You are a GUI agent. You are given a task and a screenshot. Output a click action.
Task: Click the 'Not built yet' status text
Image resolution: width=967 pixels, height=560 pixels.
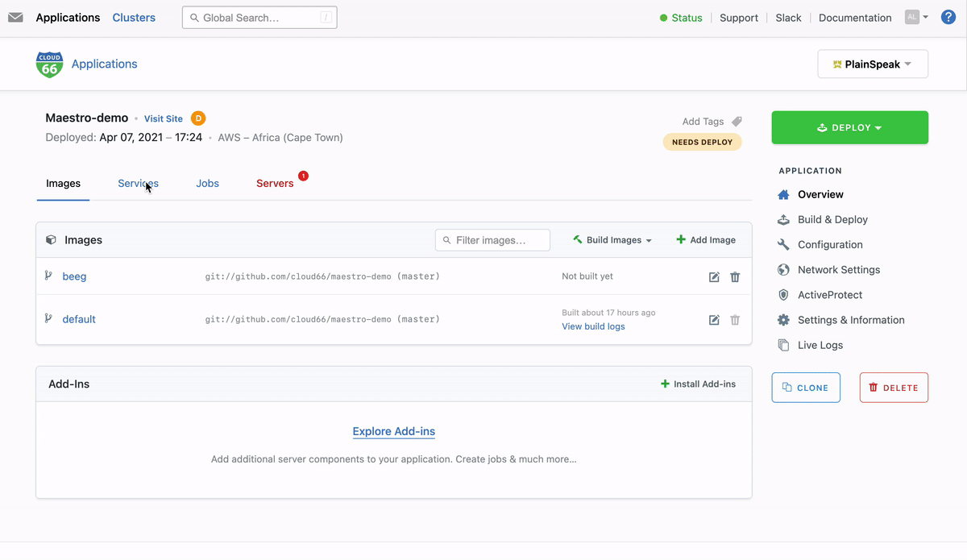coord(587,276)
